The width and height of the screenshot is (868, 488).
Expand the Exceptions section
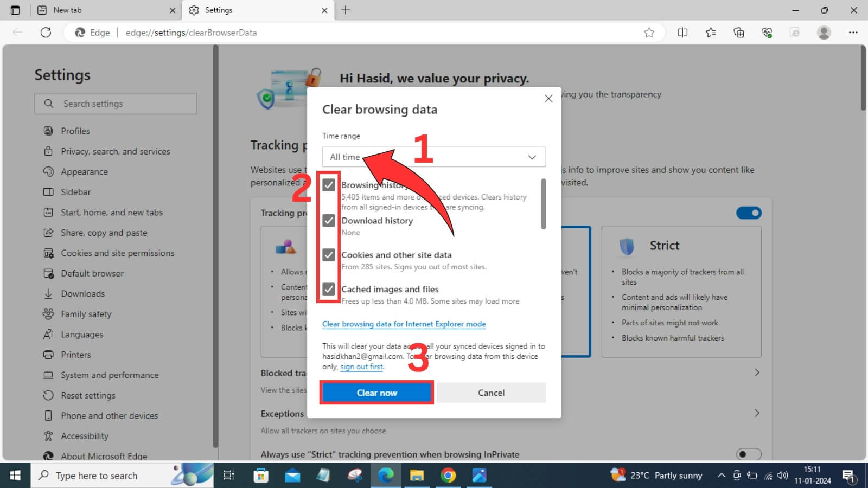pyautogui.click(x=757, y=413)
